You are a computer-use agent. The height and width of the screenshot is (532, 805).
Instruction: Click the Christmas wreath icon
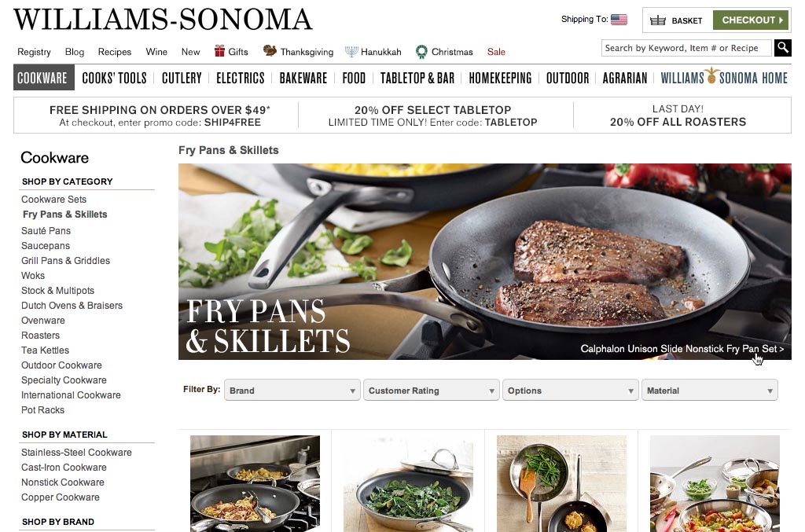(x=421, y=51)
